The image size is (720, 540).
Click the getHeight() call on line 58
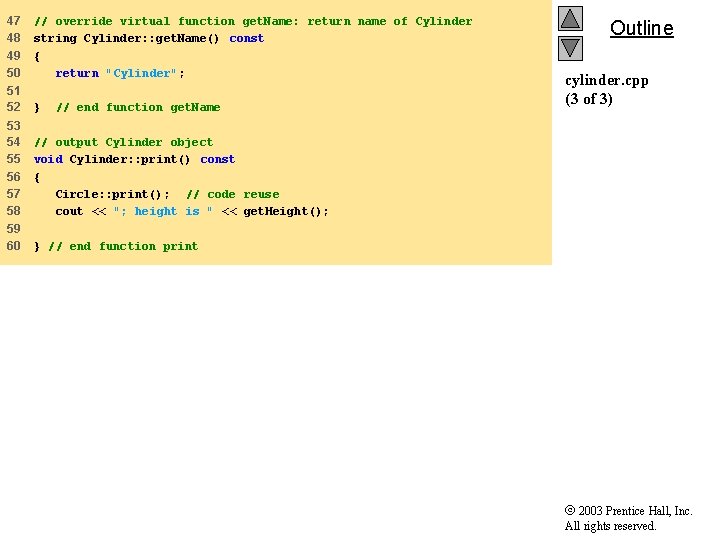tap(286, 212)
